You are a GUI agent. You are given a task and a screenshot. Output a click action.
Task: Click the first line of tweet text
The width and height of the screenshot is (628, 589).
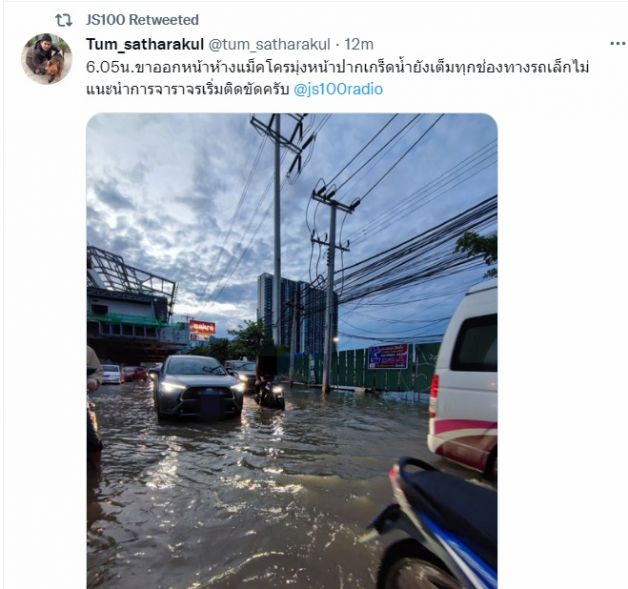click(338, 67)
